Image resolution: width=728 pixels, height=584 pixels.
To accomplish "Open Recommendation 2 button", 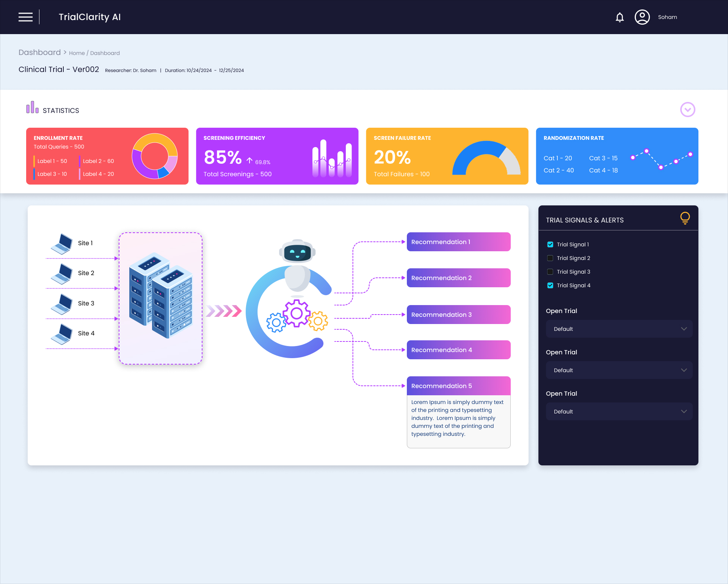I will [458, 278].
